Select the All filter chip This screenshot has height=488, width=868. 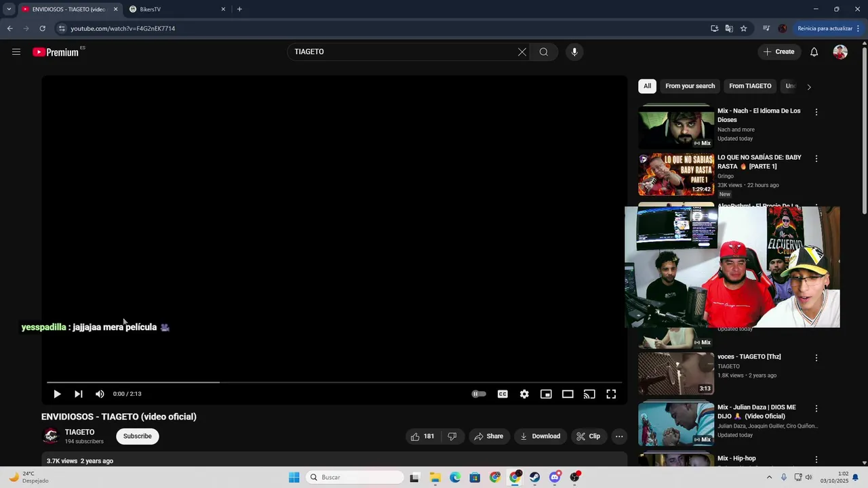coord(648,86)
